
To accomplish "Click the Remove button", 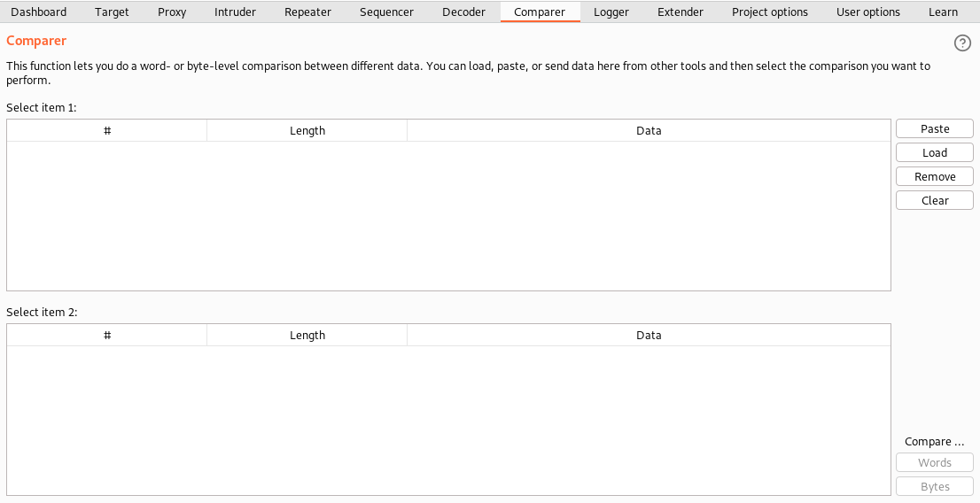I will 935,177.
